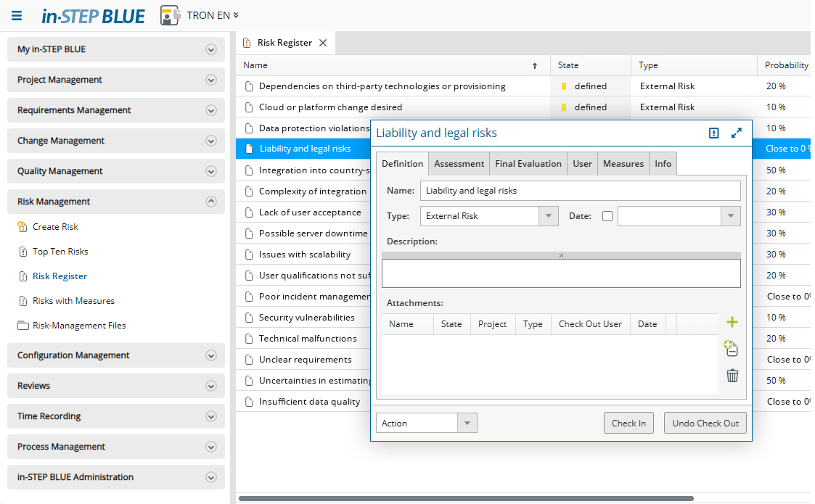The image size is (815, 504).
Task: Expand the Project Management section
Action: click(211, 80)
